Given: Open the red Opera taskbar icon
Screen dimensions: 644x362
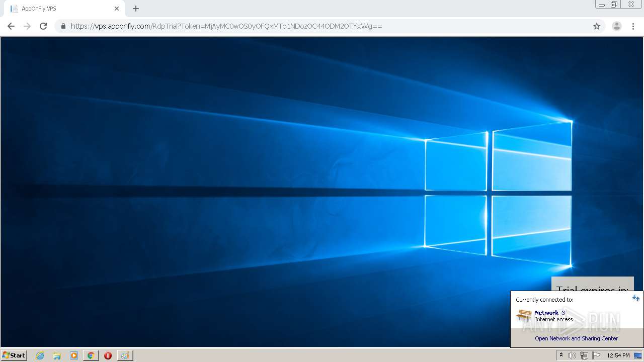Looking at the screenshot, I should (108, 355).
